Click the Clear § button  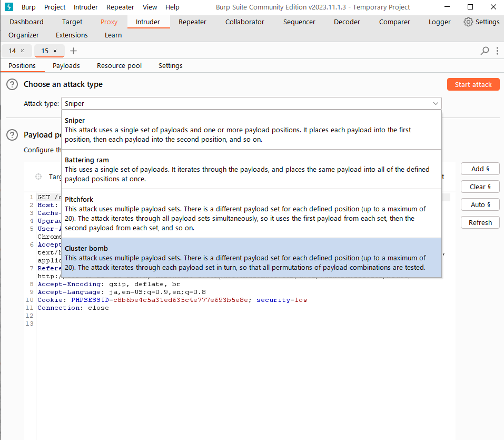(480, 187)
